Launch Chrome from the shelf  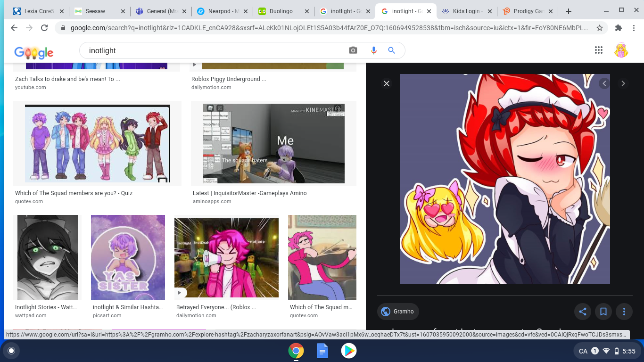296,351
